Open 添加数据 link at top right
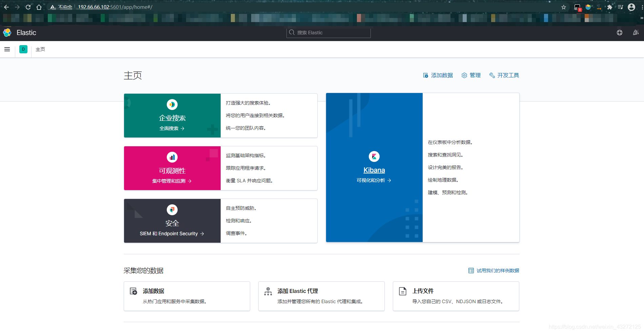 (438, 75)
